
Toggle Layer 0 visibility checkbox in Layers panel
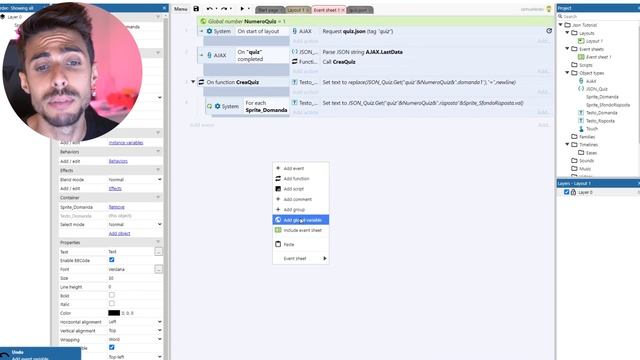[567, 192]
